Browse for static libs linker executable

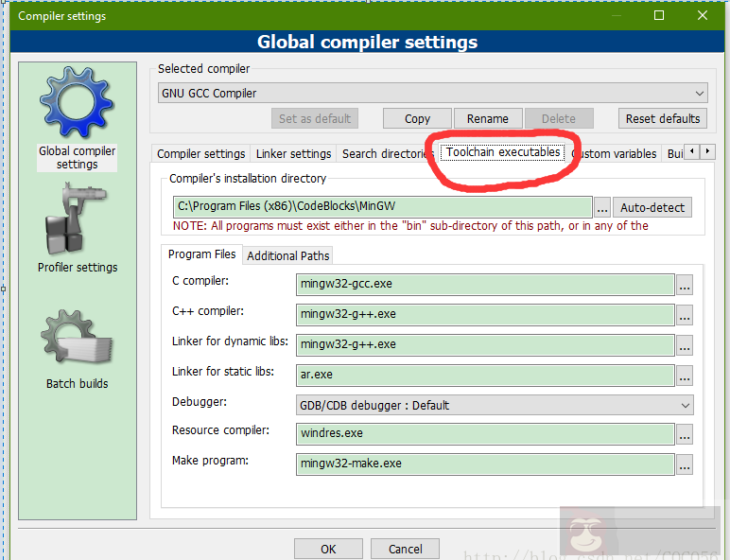(x=685, y=376)
